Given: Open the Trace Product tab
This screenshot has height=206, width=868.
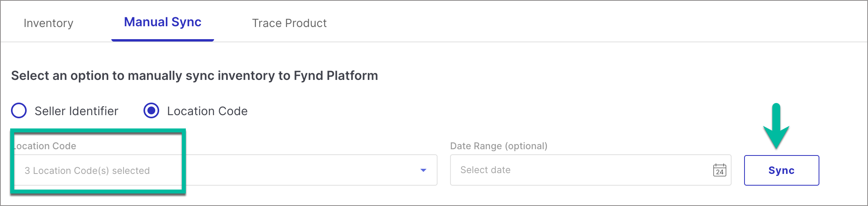Looking at the screenshot, I should click(x=289, y=23).
